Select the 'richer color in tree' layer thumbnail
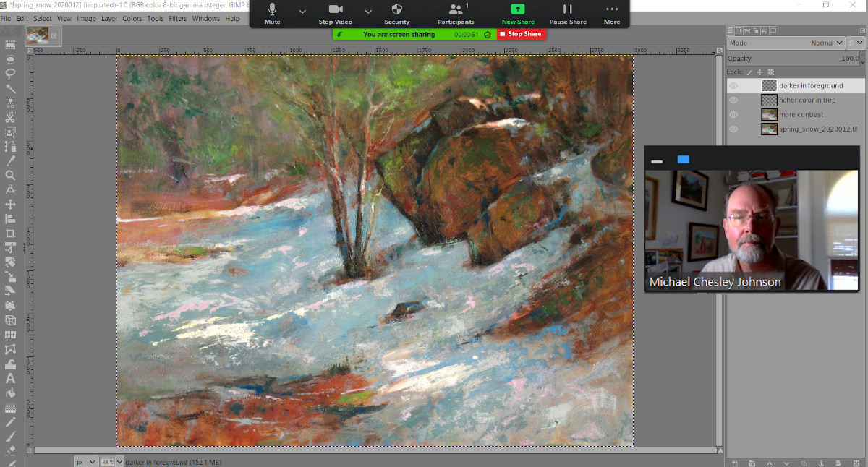This screenshot has width=868, height=467. pos(769,100)
